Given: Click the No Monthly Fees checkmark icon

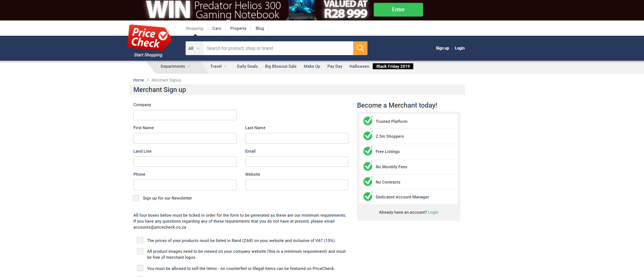Looking at the screenshot, I should [368, 166].
